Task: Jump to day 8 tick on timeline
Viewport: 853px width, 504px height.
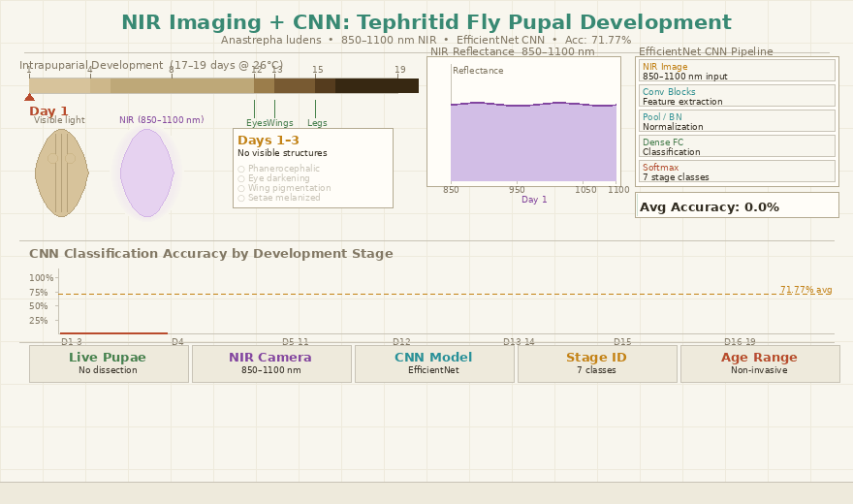Action: point(172,70)
